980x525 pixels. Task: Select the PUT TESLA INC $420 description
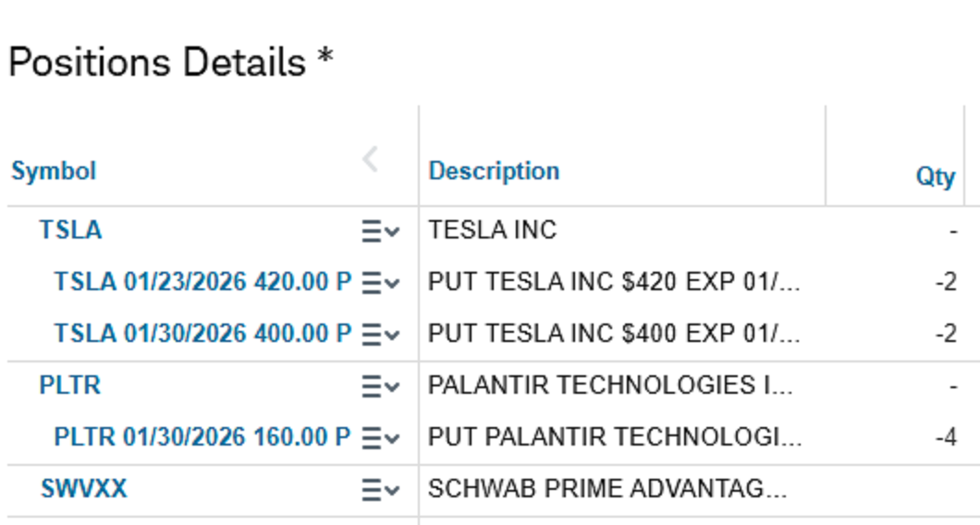pos(614,282)
